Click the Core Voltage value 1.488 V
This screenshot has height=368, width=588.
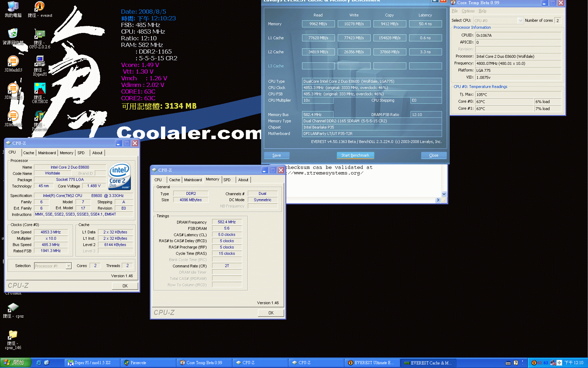[94, 186]
